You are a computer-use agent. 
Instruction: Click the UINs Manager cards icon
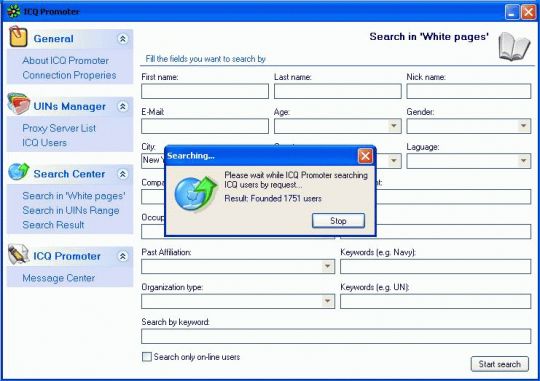click(19, 103)
